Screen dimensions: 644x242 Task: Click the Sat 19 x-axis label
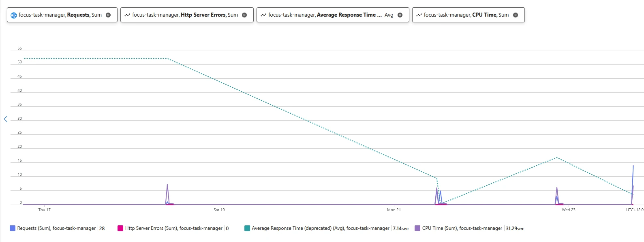click(219, 210)
